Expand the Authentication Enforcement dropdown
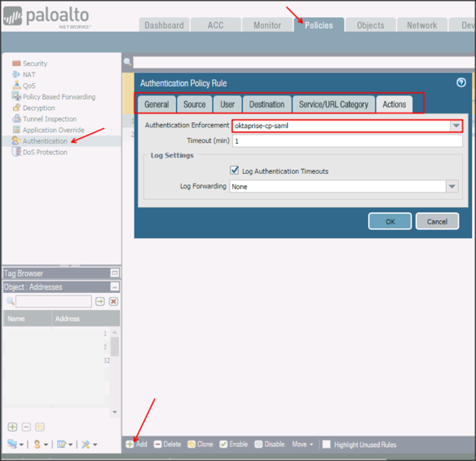 (x=456, y=126)
